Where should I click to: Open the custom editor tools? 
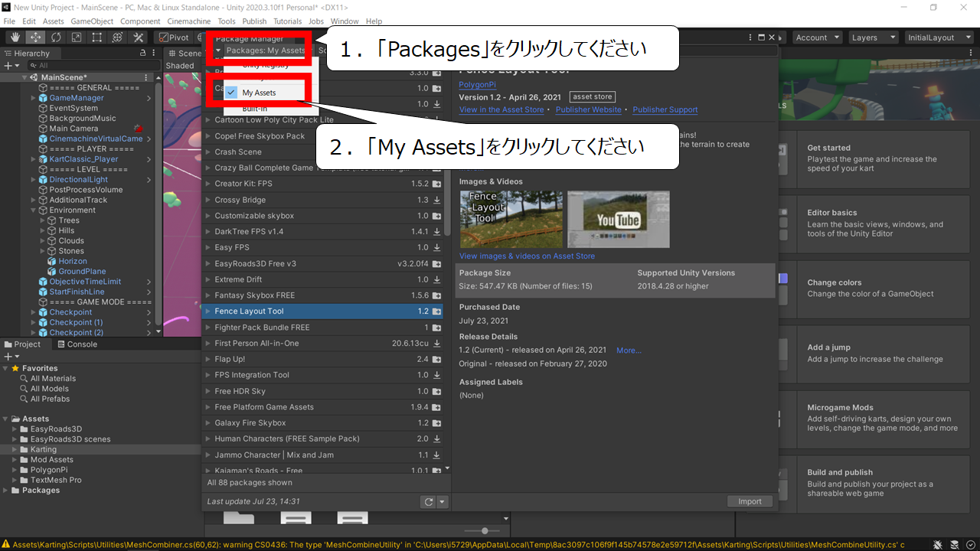click(x=139, y=37)
